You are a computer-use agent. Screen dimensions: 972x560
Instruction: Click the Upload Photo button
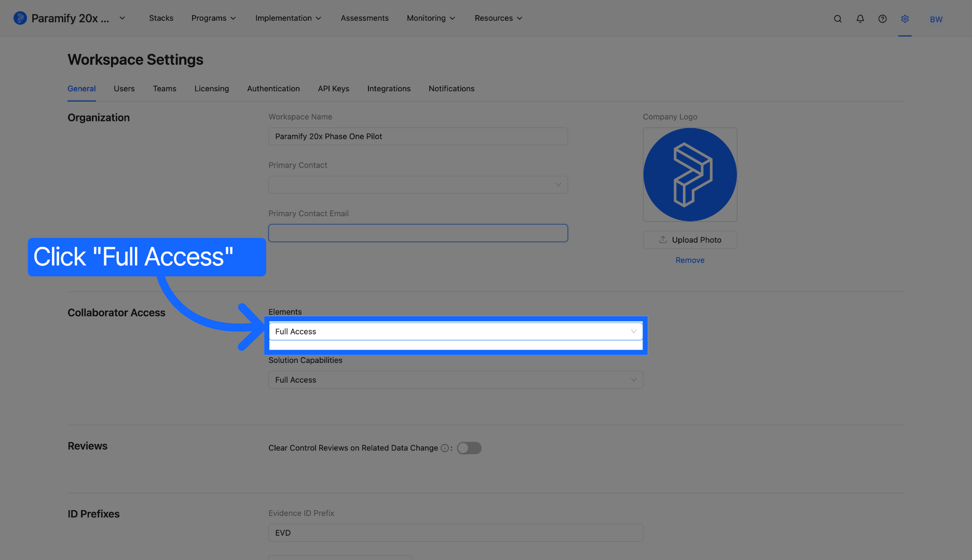690,240
